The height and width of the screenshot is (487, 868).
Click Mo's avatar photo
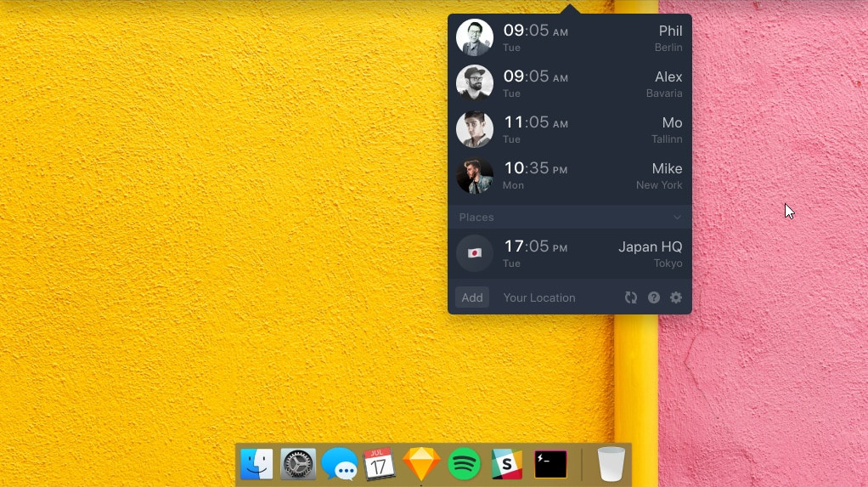[x=475, y=129]
